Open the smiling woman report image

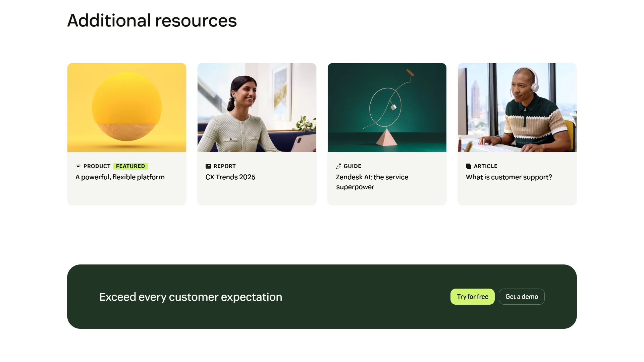[x=257, y=108]
